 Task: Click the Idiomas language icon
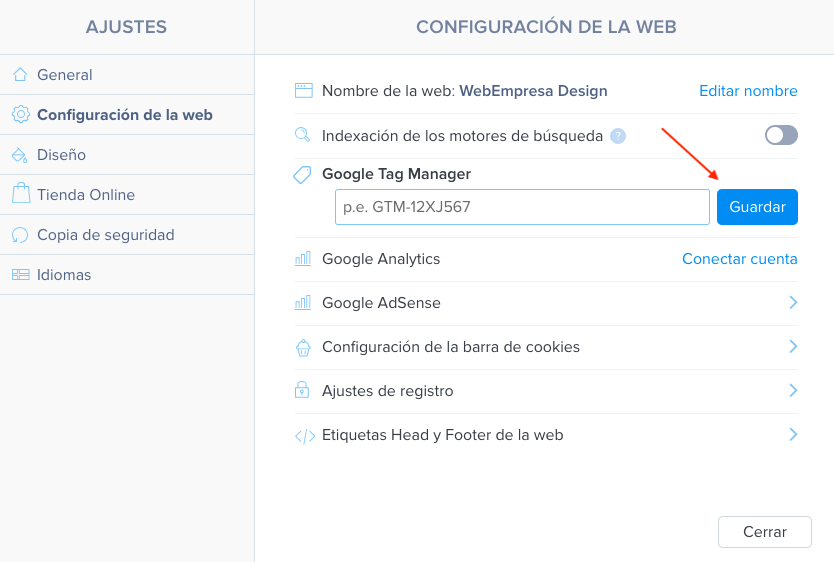point(21,274)
